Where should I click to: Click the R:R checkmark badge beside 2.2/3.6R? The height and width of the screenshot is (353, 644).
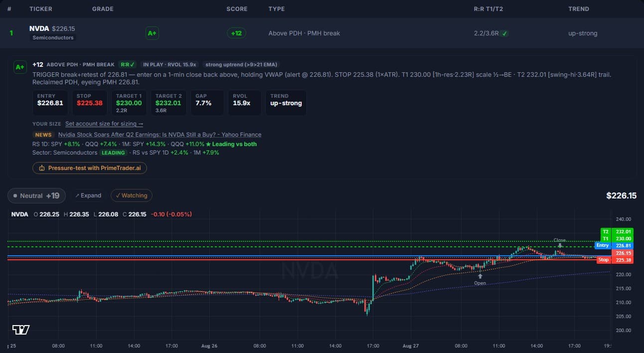click(x=505, y=33)
